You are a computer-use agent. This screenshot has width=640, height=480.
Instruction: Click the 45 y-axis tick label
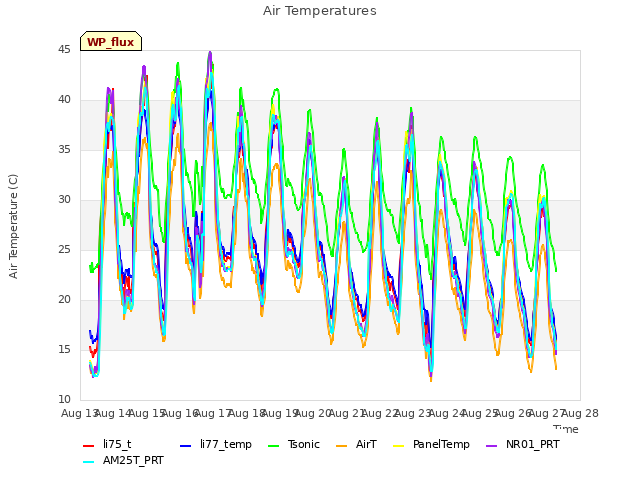pos(64,50)
